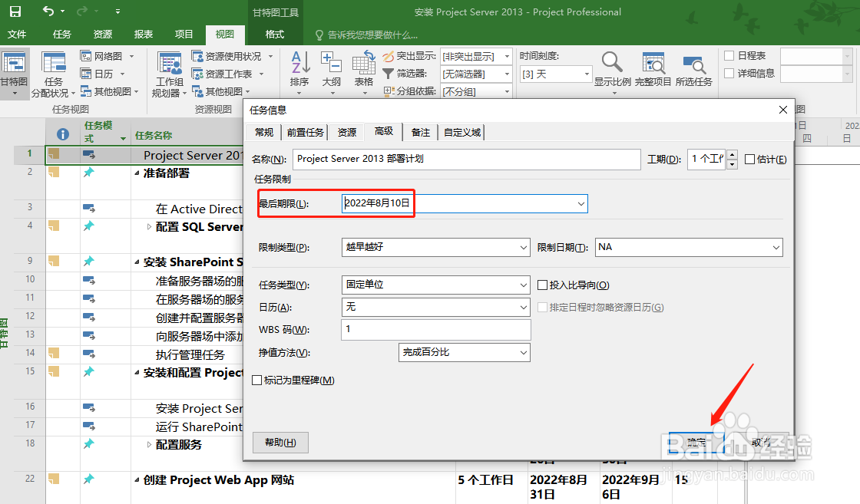Switch to the 备注 tab
Image resolution: width=860 pixels, height=504 pixels.
click(x=421, y=132)
